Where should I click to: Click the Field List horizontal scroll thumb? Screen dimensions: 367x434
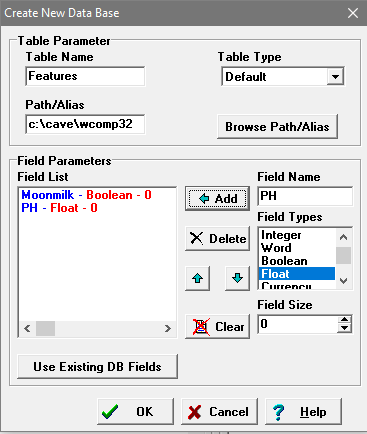pyautogui.click(x=45, y=329)
